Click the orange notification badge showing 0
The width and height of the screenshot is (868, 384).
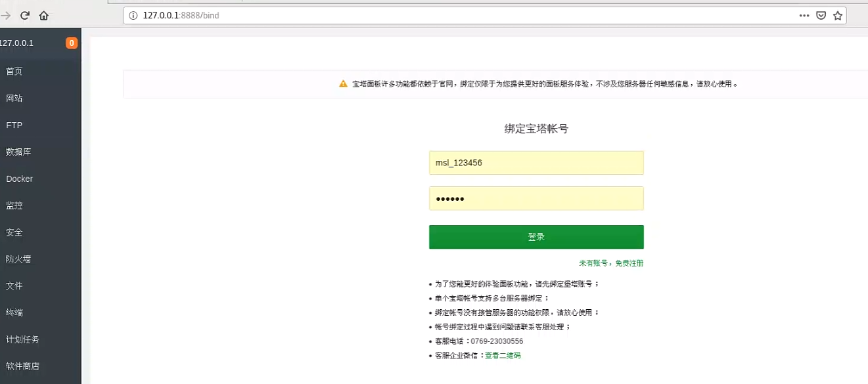pos(71,43)
